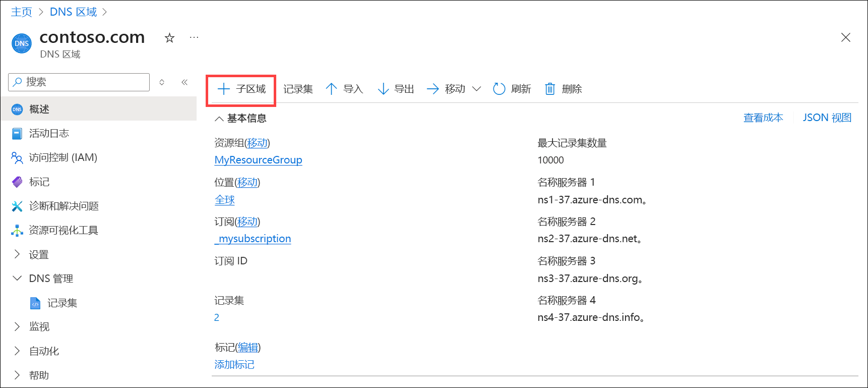Click 移动 link next to 订阅
This screenshot has width=868, height=388.
[x=247, y=221]
